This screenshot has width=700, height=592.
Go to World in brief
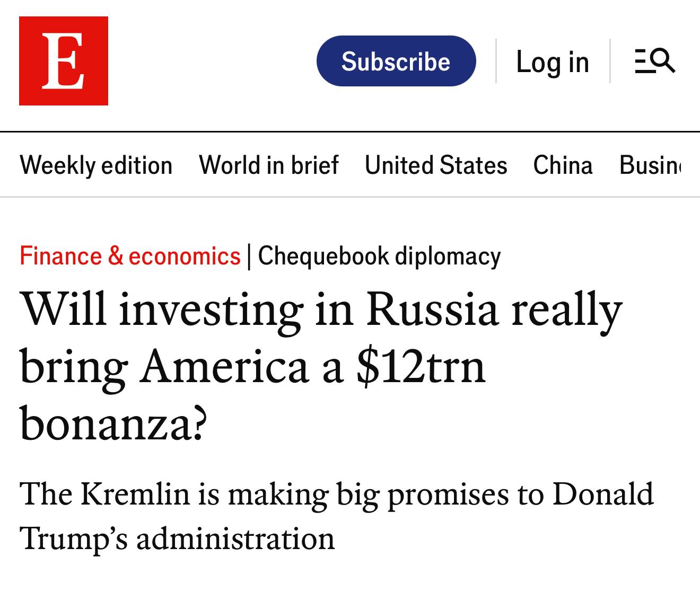(268, 165)
